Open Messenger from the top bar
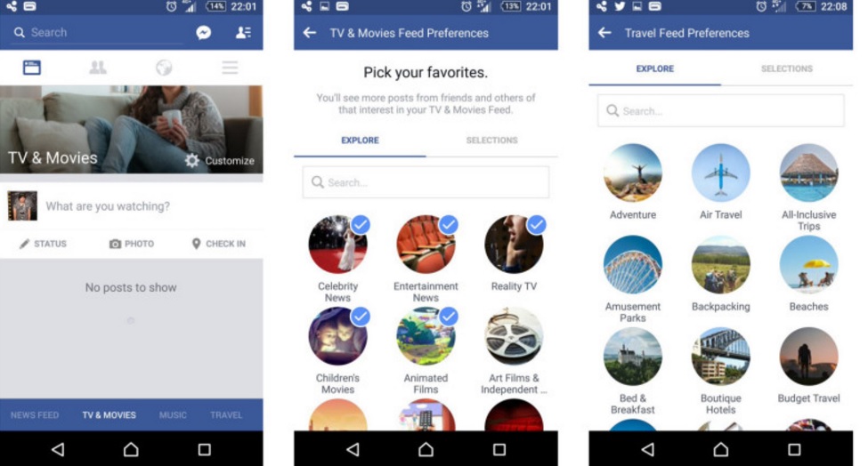The image size is (868, 466). [203, 33]
